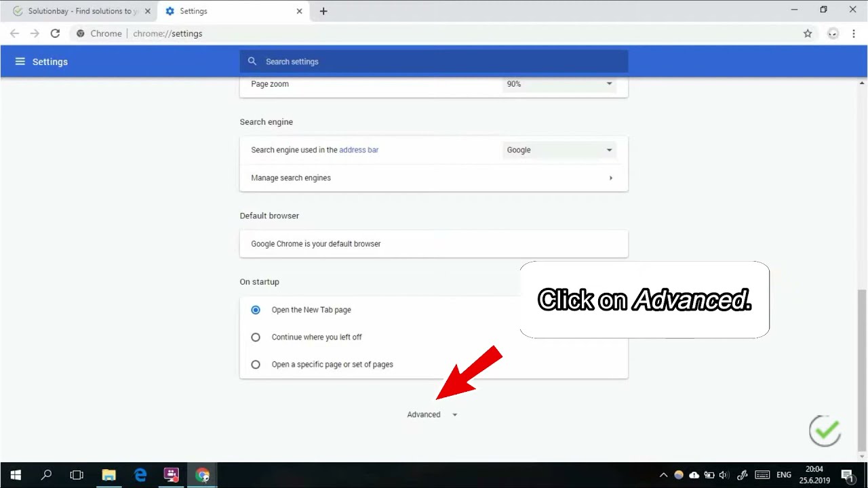
Task: Select Open a specific page or set of pages
Action: click(256, 365)
